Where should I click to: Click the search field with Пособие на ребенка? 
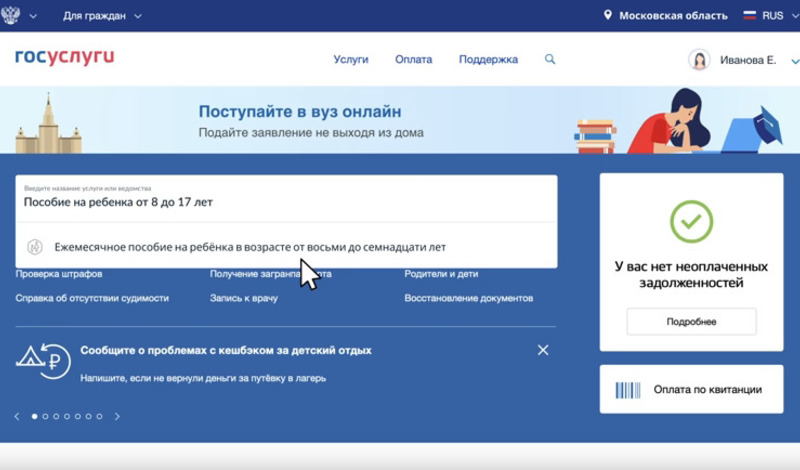286,201
